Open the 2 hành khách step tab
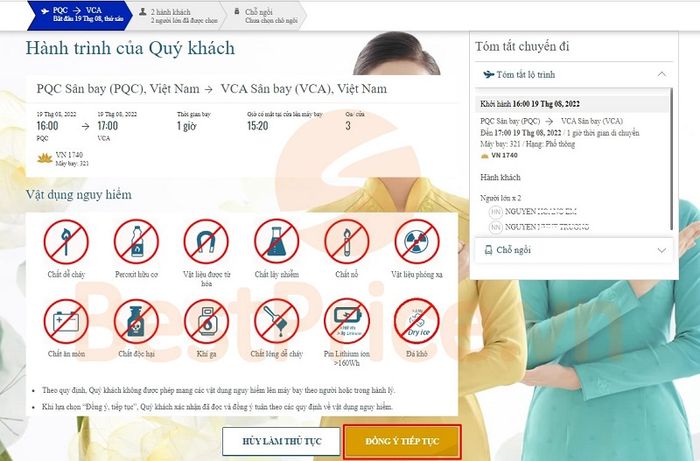Viewport: 700px width, 461px height. tap(178, 16)
